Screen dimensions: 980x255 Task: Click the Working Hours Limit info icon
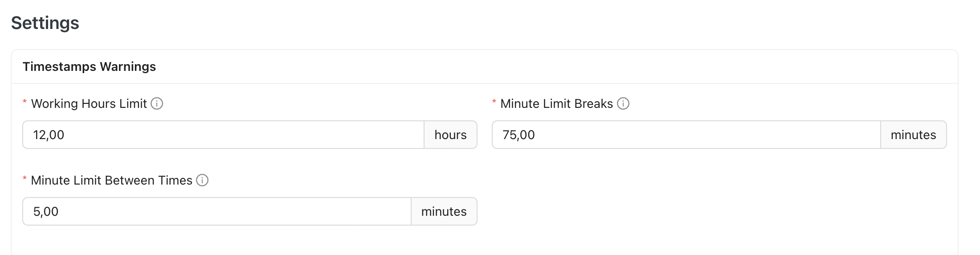(157, 104)
